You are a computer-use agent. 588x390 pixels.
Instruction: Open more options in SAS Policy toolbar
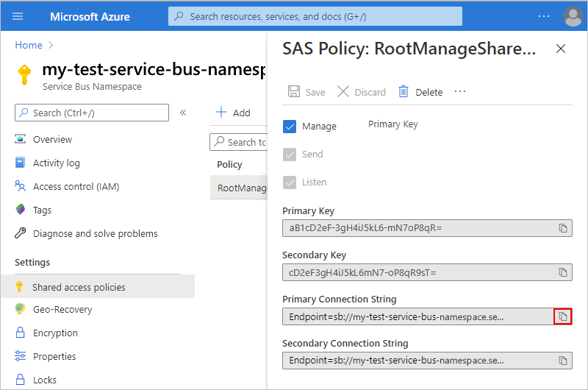[x=460, y=92]
